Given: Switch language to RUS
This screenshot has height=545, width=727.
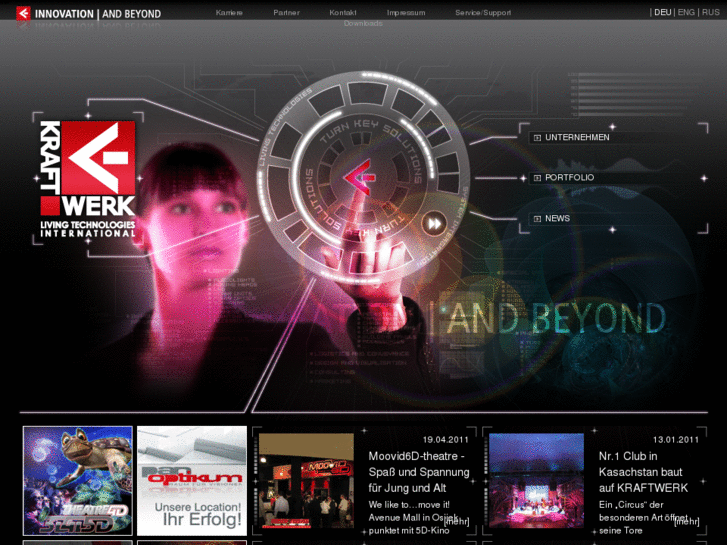Looking at the screenshot, I should [x=710, y=13].
